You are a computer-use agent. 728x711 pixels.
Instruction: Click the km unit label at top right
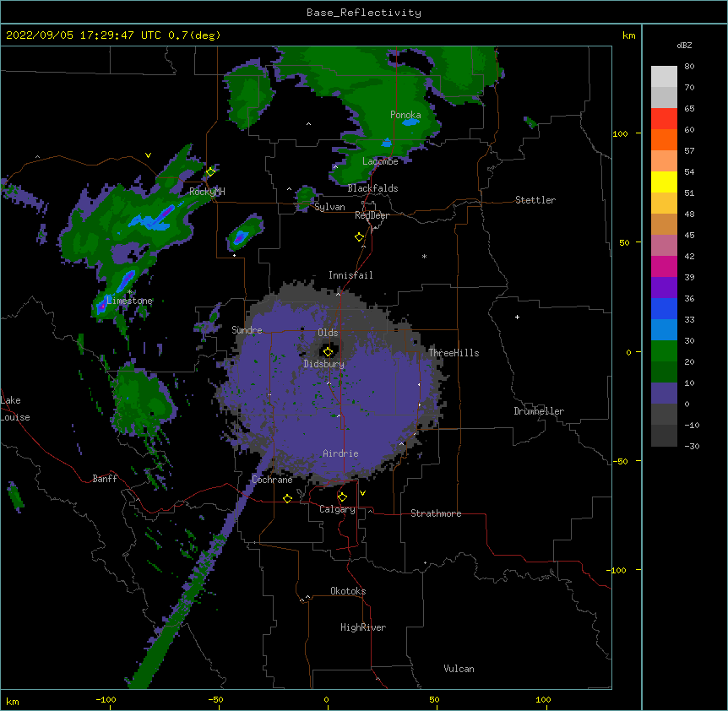628,35
